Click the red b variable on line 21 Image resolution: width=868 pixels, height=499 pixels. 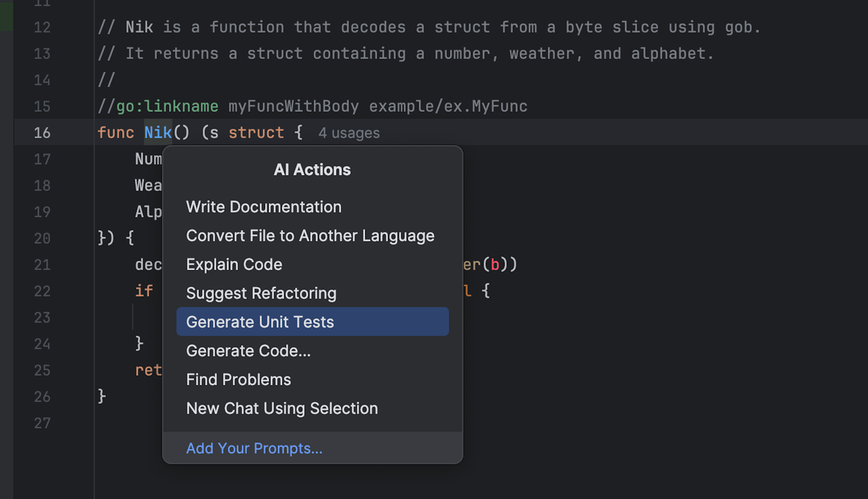tap(495, 265)
